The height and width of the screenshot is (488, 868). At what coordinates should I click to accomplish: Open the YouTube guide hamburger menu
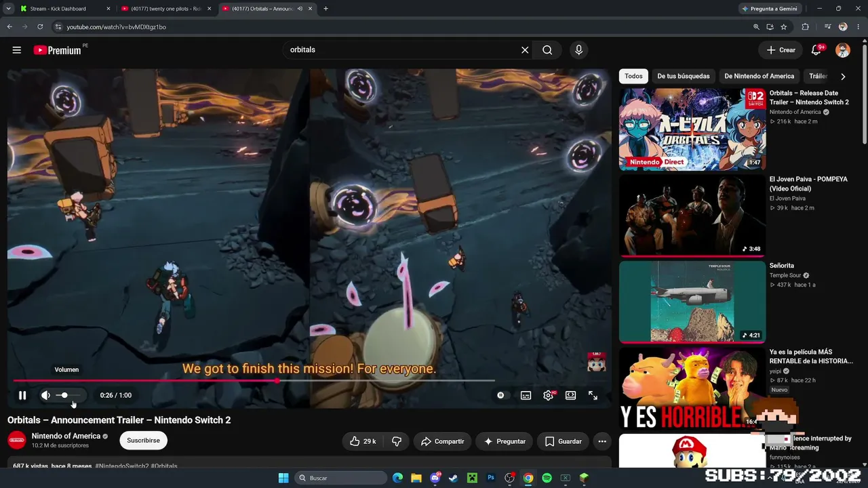(x=17, y=50)
